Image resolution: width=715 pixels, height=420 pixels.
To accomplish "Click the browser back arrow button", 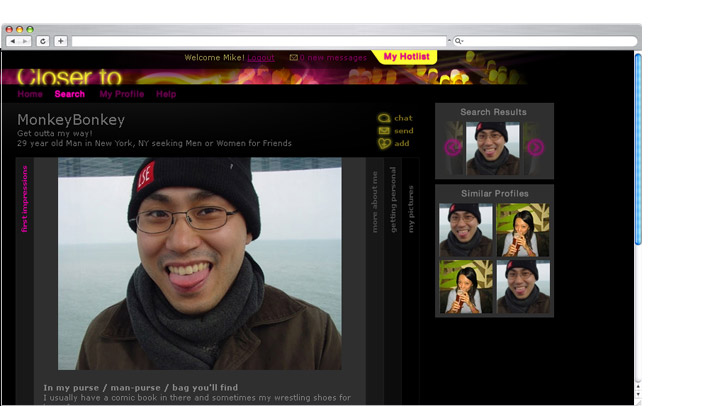I will pos(13,41).
